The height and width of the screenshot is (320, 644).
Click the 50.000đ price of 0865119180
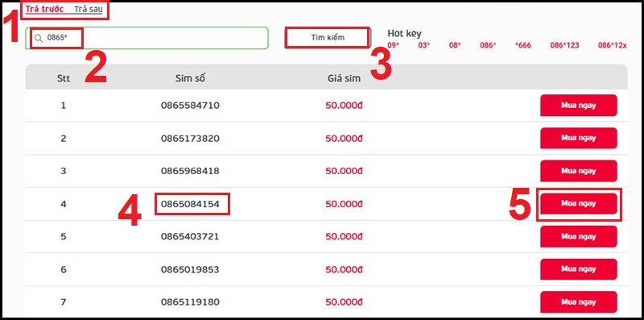click(345, 302)
